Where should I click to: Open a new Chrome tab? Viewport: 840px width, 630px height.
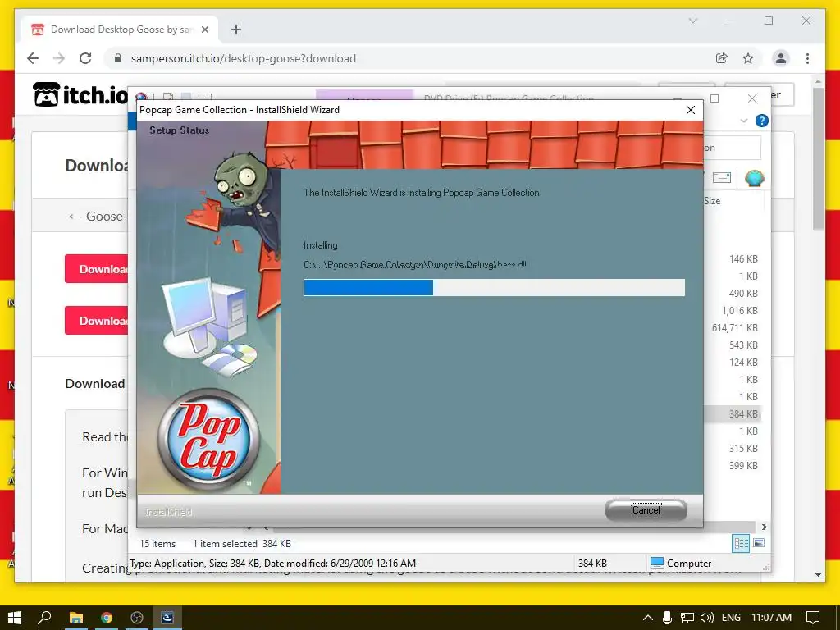coord(235,30)
